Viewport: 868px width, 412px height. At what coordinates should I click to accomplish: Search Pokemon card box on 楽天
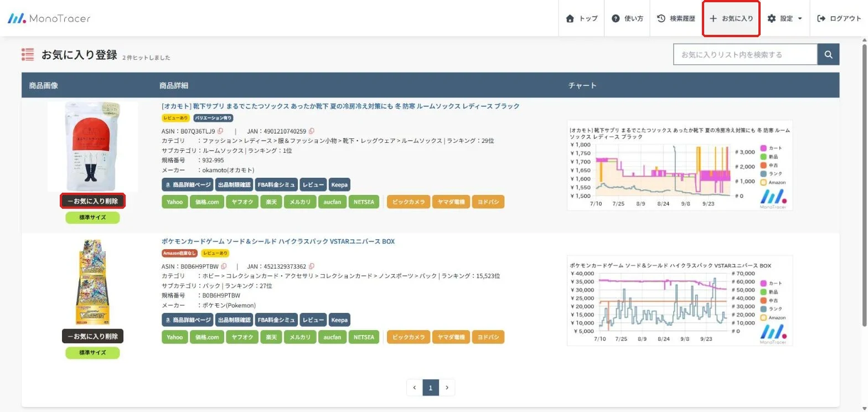[x=271, y=337]
